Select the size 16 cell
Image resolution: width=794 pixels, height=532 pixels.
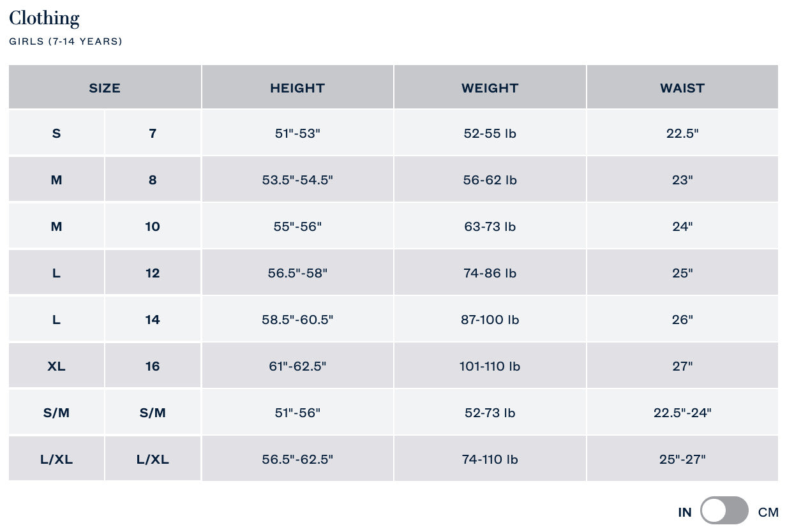[x=153, y=366]
